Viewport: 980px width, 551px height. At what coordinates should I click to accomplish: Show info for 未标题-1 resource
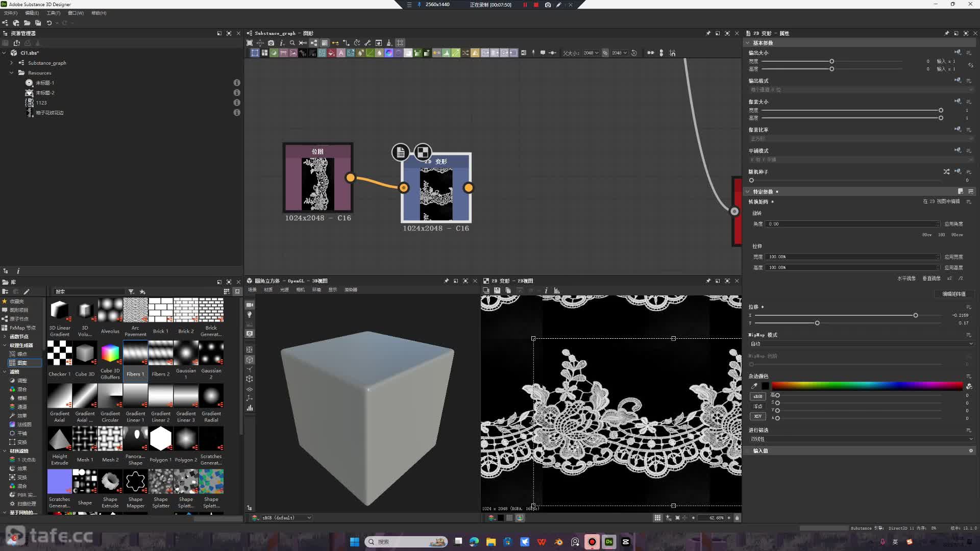(x=237, y=83)
